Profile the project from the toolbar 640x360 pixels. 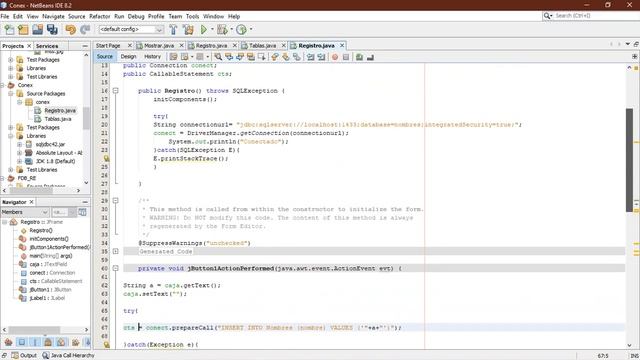pyautogui.click(x=241, y=29)
